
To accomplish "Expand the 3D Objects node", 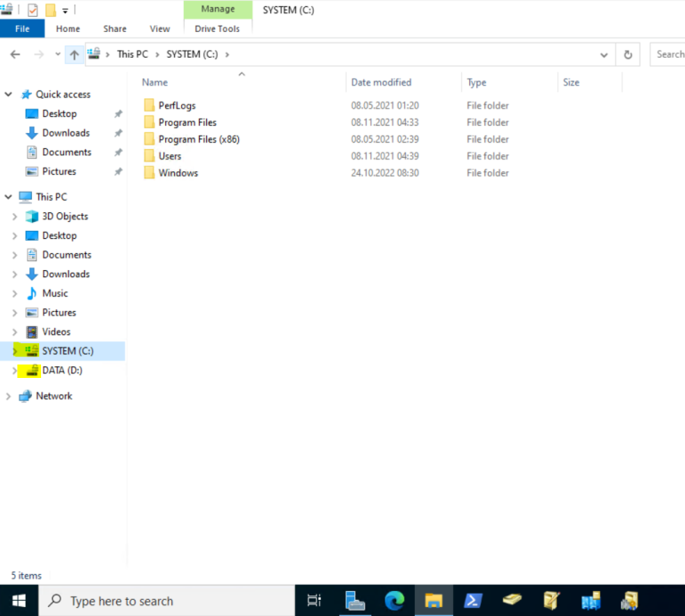I will coord(15,217).
